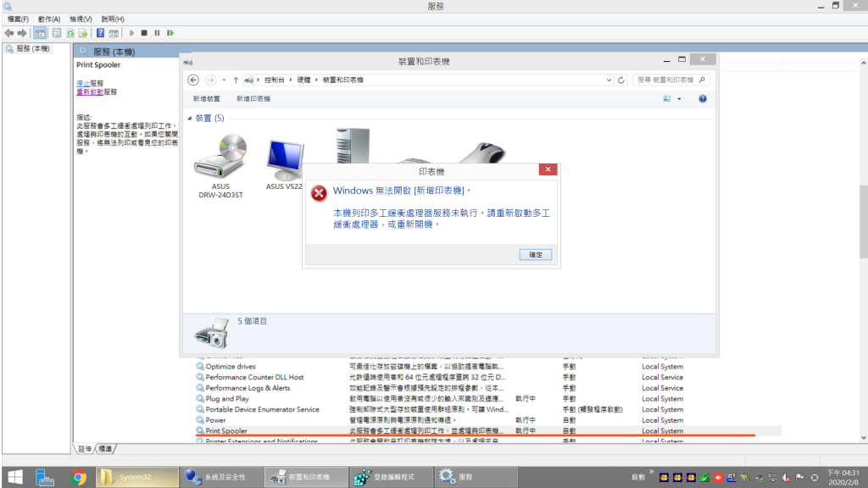Viewport: 868px width, 488px height.
Task: Select the ASUS DRW-24D3ST drive device
Action: tap(220, 166)
